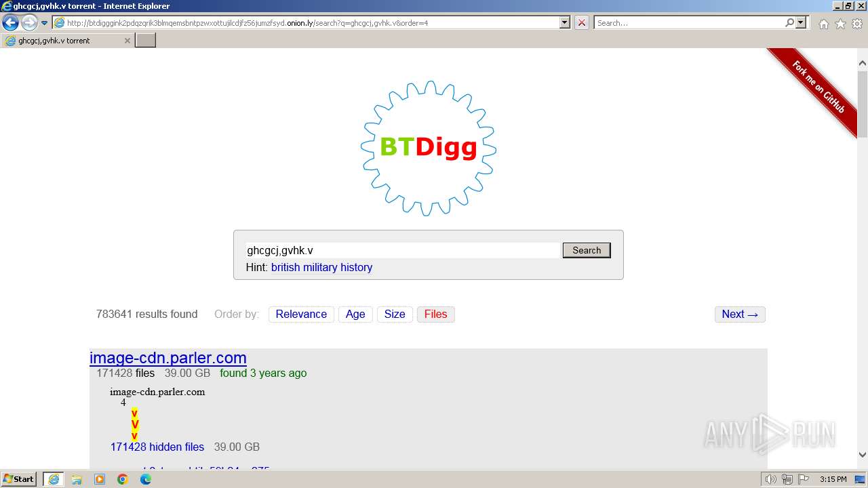Open the File Explorer taskbar icon
The width and height of the screenshot is (868, 488).
pyautogui.click(x=77, y=479)
